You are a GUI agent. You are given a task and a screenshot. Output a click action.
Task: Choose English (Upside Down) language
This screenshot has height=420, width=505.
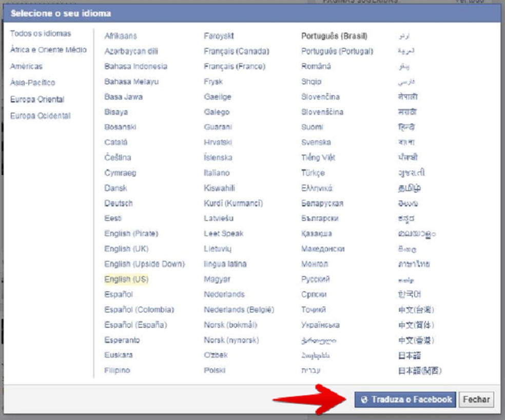(145, 264)
